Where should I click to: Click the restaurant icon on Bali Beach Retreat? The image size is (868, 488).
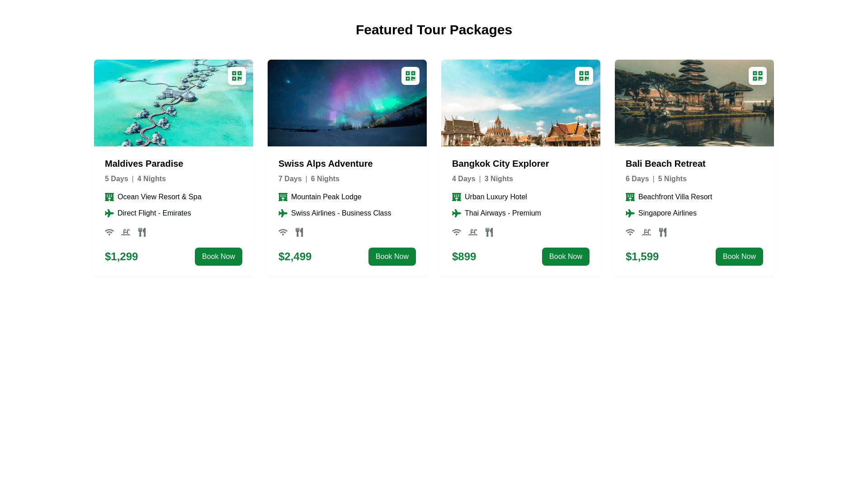663,232
